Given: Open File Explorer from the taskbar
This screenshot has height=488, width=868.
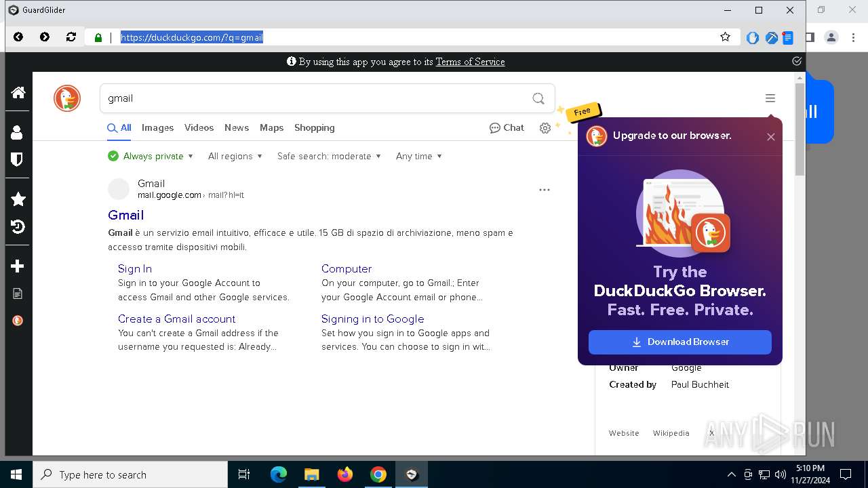Looking at the screenshot, I should 311,474.
